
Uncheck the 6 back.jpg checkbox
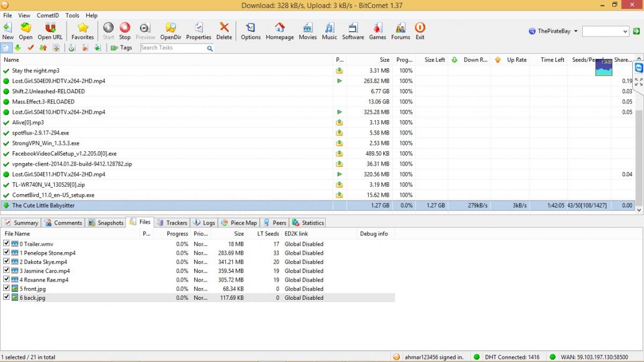click(6, 298)
